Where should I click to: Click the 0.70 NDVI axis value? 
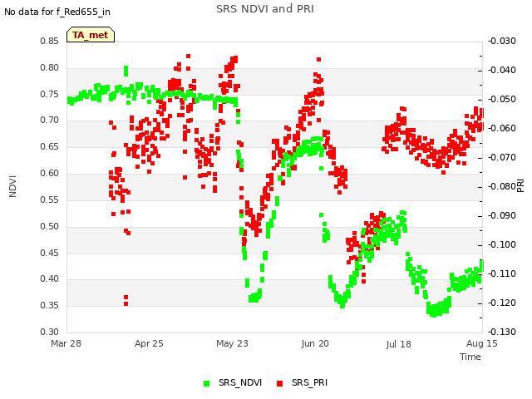click(x=50, y=120)
